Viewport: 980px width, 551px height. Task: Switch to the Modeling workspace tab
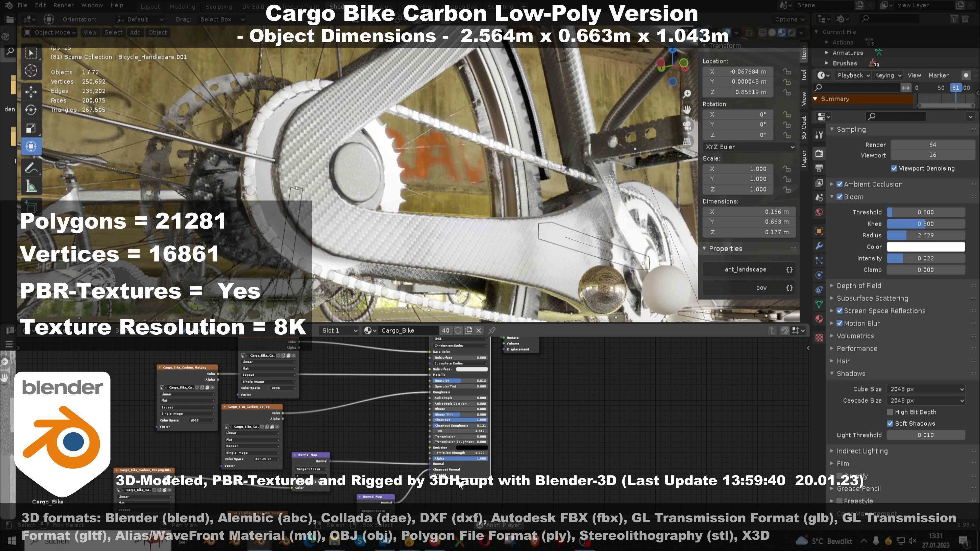tap(182, 7)
